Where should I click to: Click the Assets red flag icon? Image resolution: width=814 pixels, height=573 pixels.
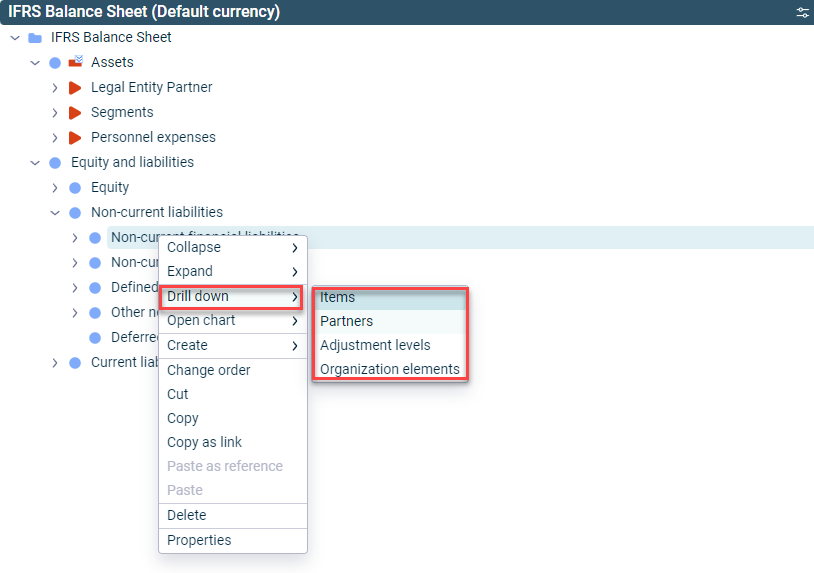pos(76,62)
